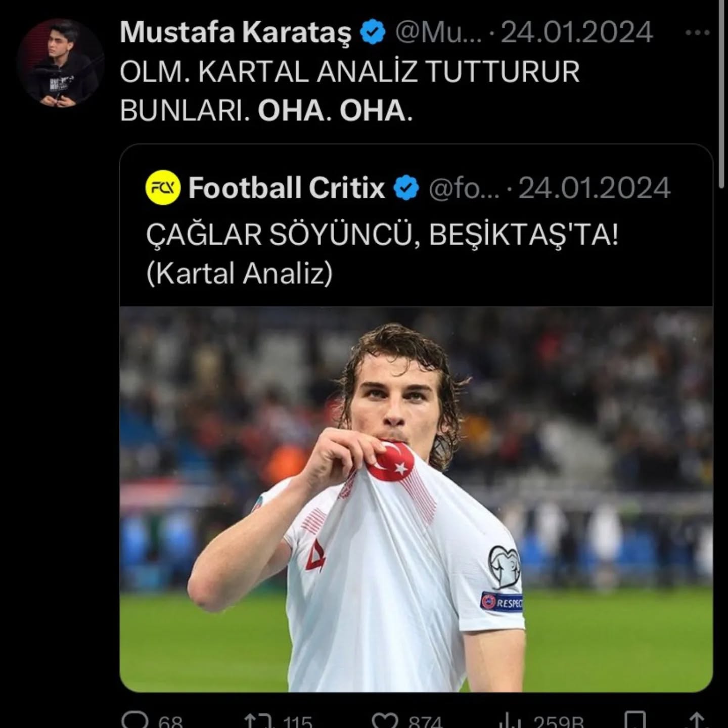Bookmark this tweet

point(635,720)
